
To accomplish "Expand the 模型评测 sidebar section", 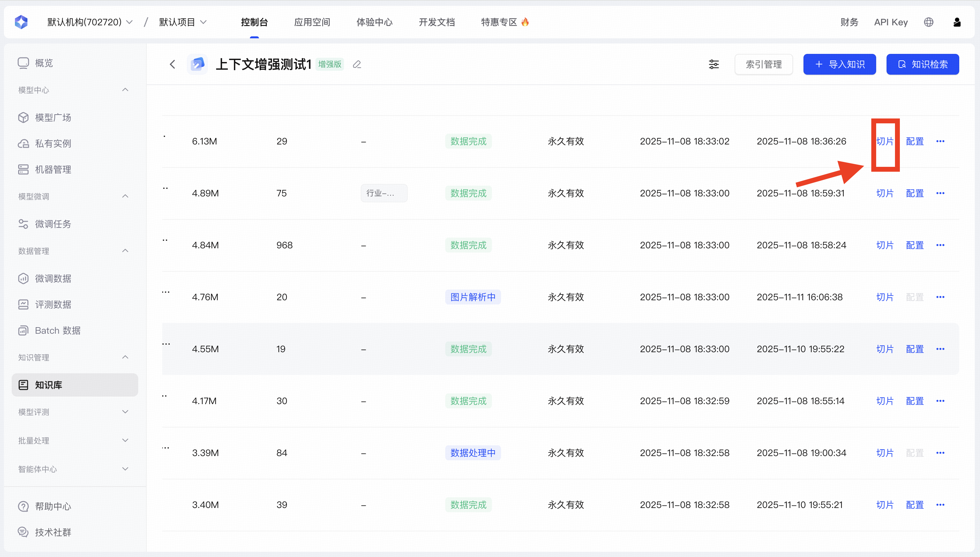I will (x=125, y=412).
